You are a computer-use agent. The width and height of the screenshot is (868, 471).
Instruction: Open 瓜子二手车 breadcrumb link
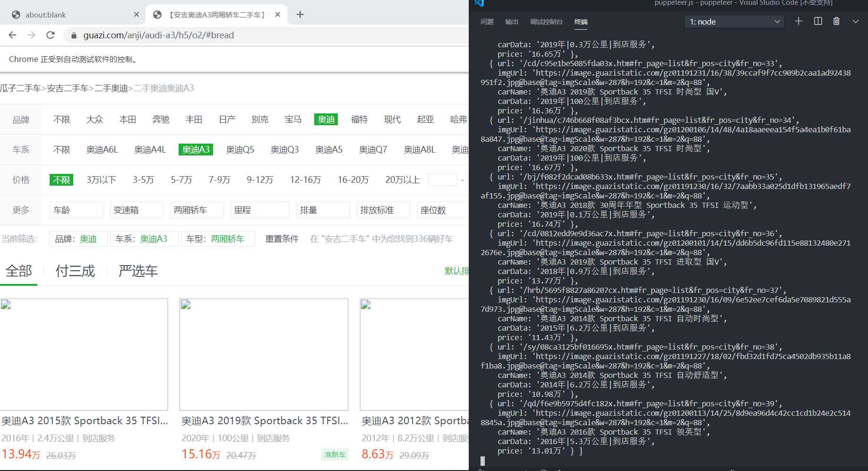(x=20, y=88)
